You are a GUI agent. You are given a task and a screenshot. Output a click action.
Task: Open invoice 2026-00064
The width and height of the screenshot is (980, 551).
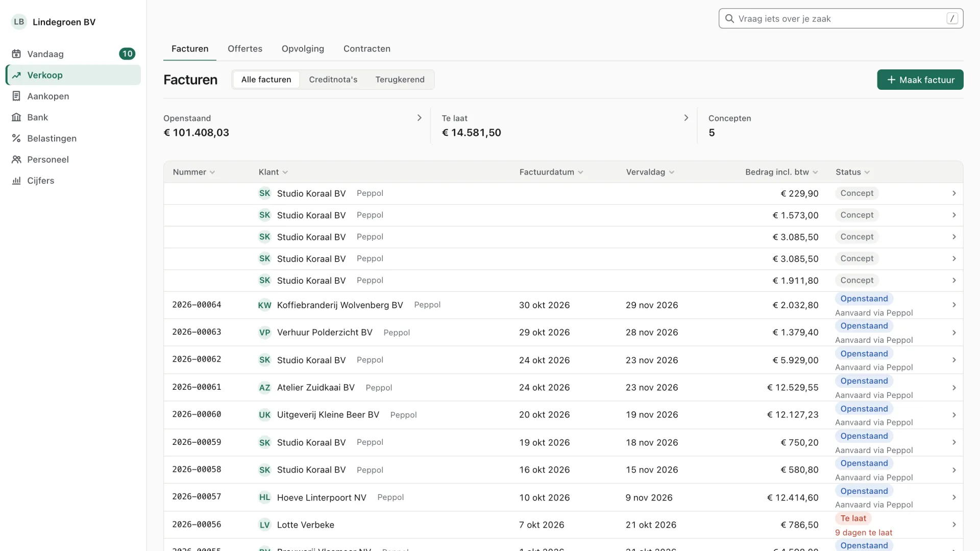pyautogui.click(x=563, y=305)
